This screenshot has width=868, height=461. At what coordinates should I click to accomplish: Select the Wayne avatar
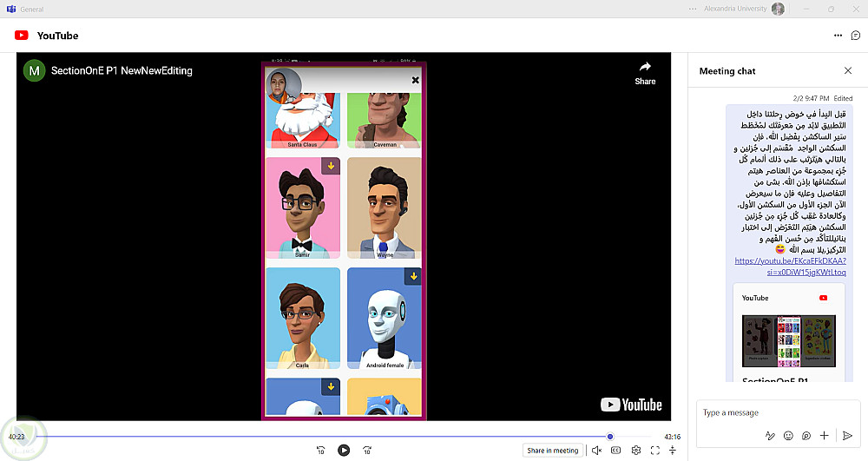tap(385, 207)
